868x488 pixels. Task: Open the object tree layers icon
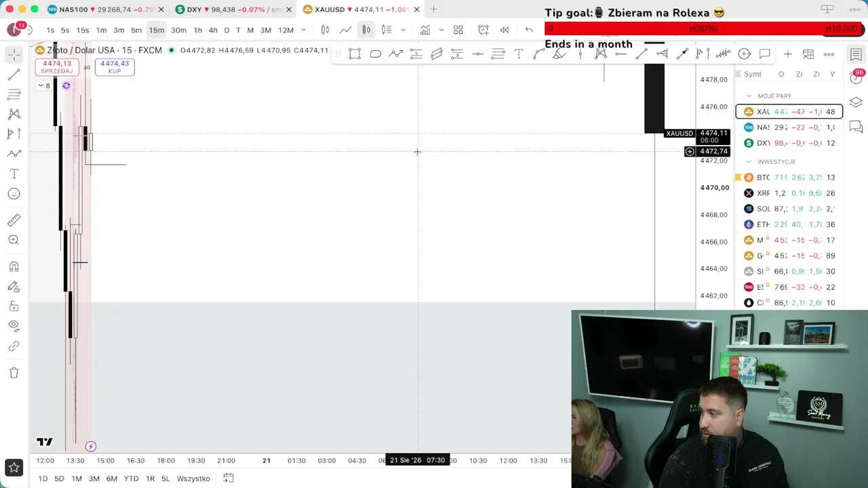[x=856, y=102]
